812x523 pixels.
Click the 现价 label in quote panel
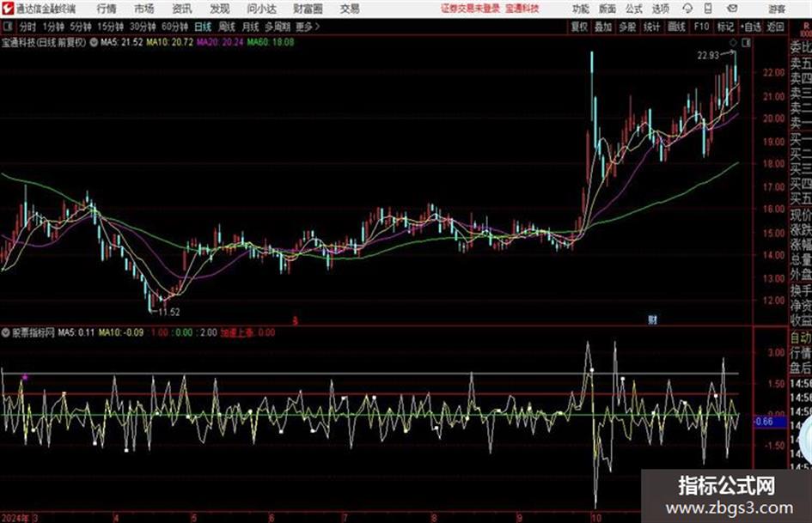tap(801, 215)
